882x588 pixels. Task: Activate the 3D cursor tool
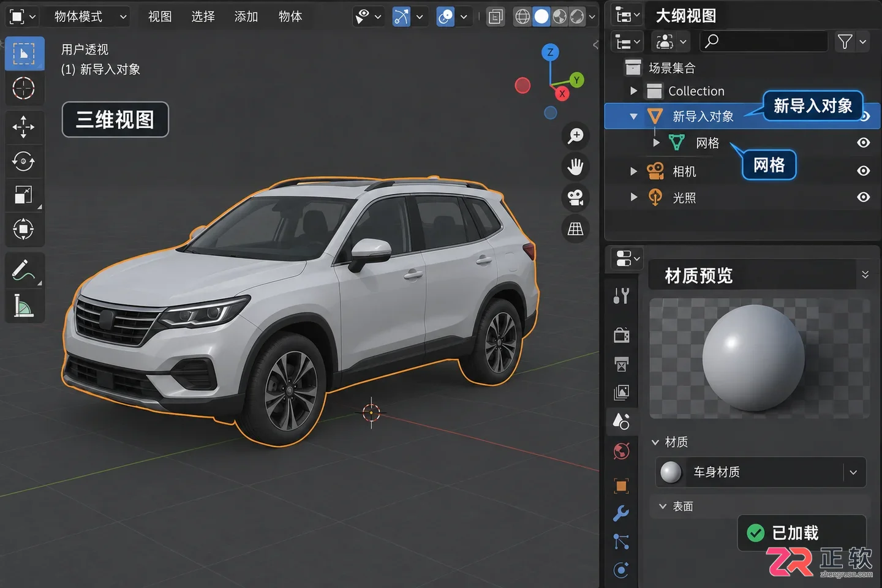[24, 88]
